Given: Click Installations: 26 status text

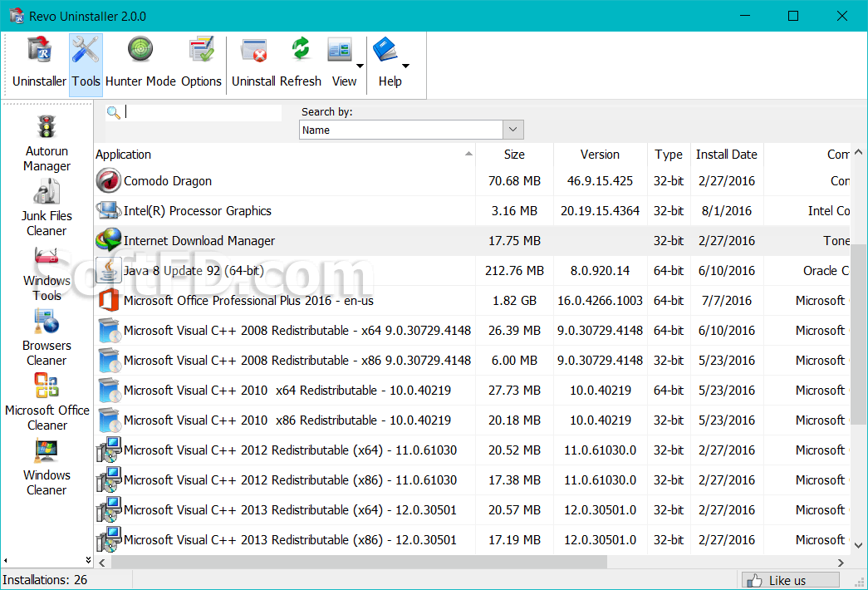Looking at the screenshot, I should [45, 580].
